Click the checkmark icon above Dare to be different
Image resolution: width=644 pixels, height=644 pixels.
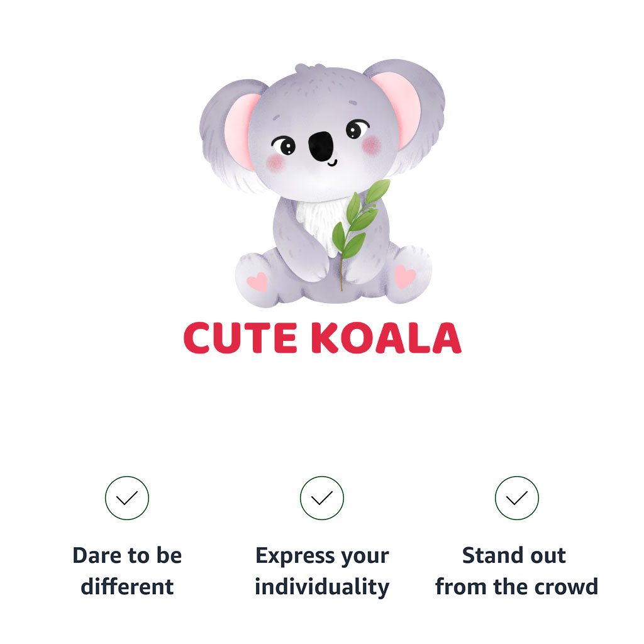(x=127, y=498)
